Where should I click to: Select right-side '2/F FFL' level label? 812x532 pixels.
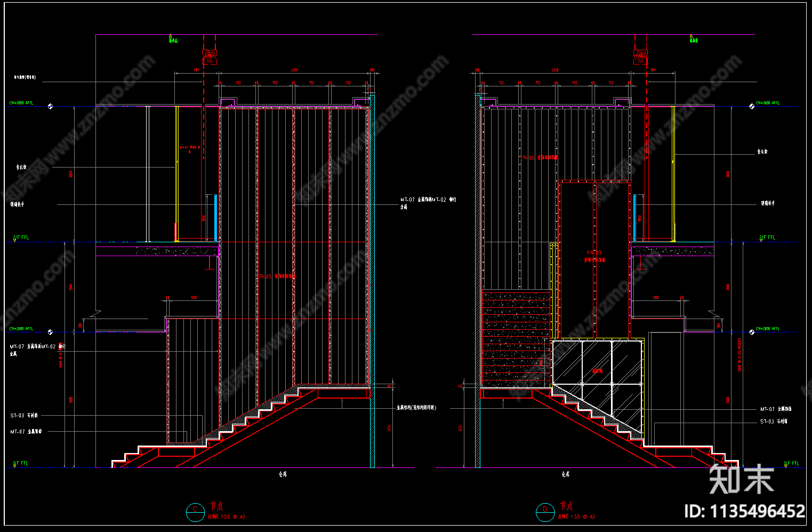tap(768, 237)
